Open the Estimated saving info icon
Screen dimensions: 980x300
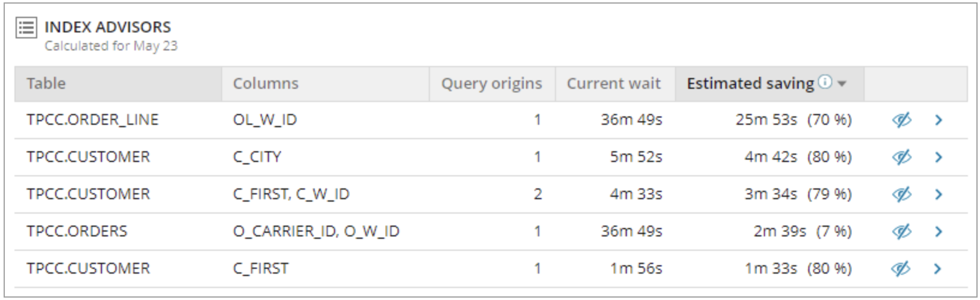click(826, 83)
